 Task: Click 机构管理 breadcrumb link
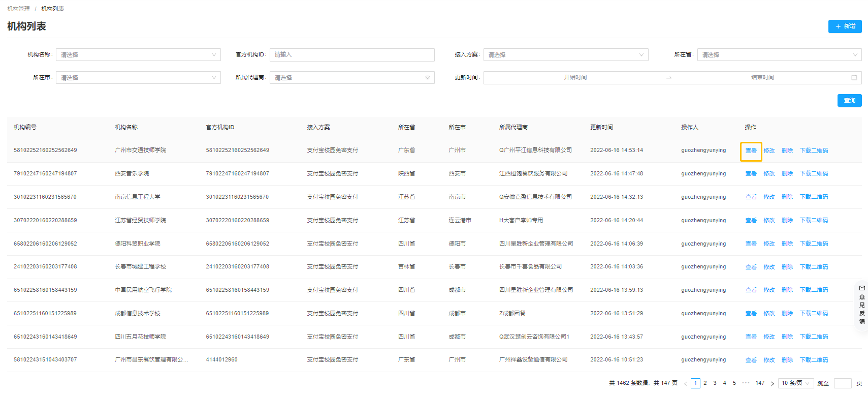click(x=18, y=9)
